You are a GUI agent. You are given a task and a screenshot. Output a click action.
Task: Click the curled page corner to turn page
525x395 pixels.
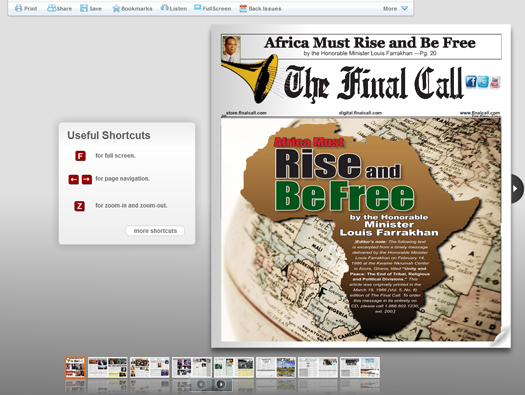pos(501,336)
